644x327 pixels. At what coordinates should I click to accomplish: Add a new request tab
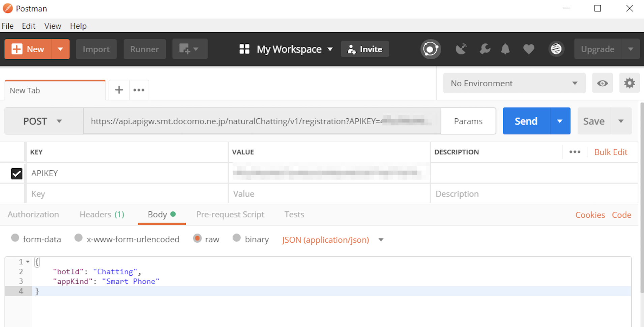tap(119, 90)
